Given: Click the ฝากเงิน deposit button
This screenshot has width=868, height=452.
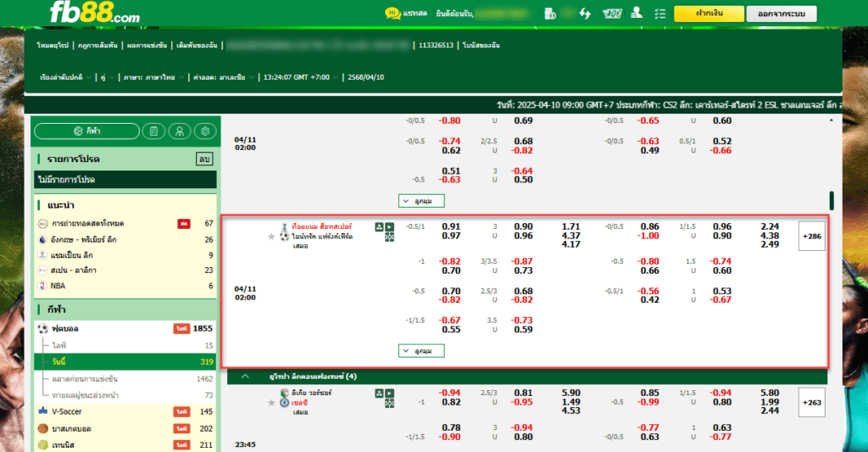Looking at the screenshot, I should pos(709,14).
